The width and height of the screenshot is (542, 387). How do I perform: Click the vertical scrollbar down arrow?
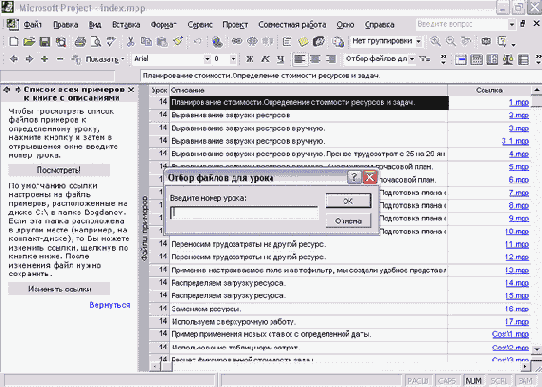click(x=536, y=350)
